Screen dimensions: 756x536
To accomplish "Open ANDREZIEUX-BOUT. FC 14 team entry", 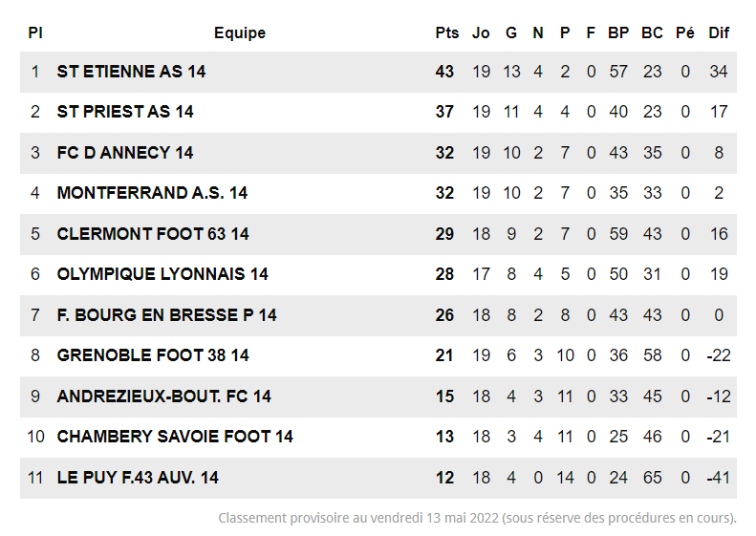I will tap(163, 397).
